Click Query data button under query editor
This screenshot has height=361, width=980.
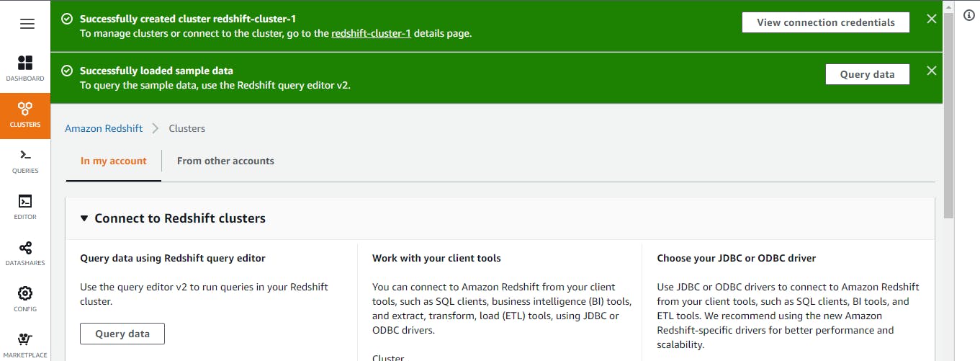click(122, 334)
